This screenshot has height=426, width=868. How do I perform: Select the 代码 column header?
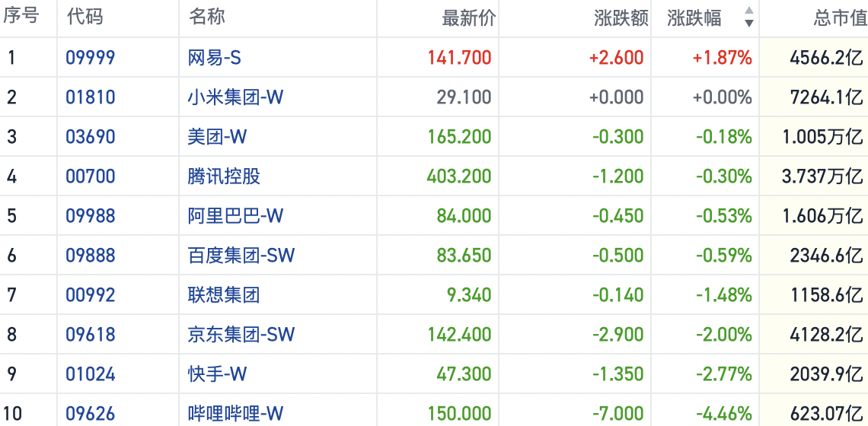pyautogui.click(x=85, y=17)
